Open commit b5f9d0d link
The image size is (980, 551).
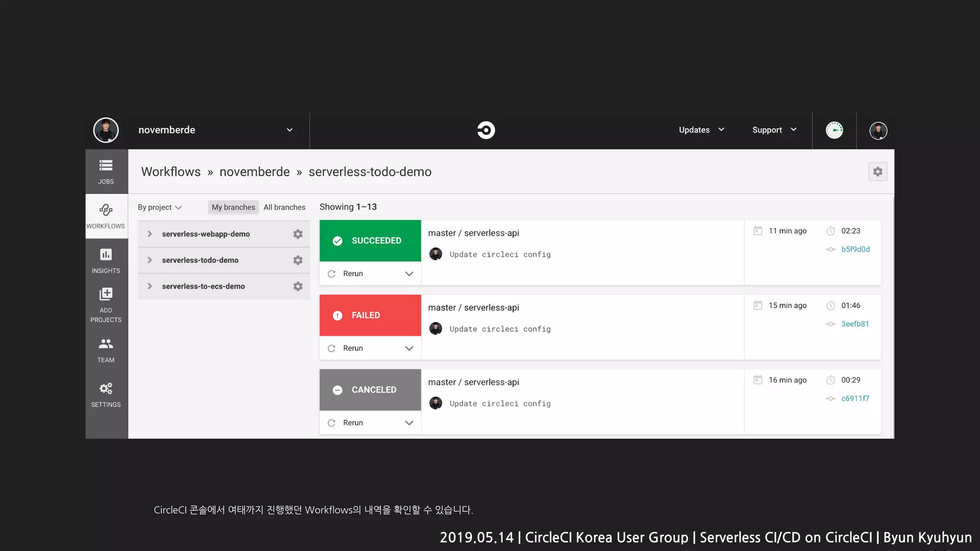(x=856, y=249)
